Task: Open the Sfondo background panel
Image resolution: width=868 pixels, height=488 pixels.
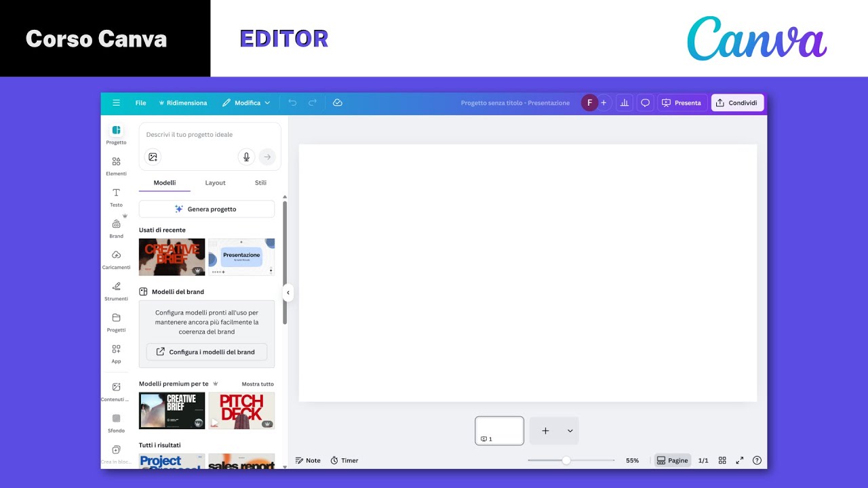Action: pyautogui.click(x=116, y=422)
